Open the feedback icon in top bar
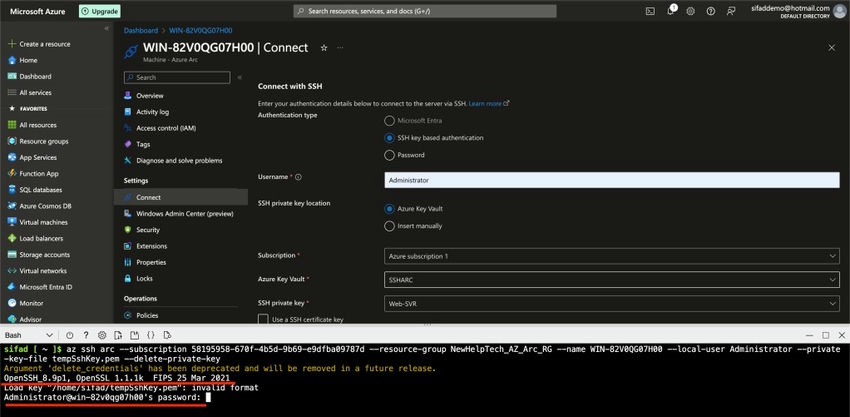This screenshot has width=850, height=417. (731, 11)
